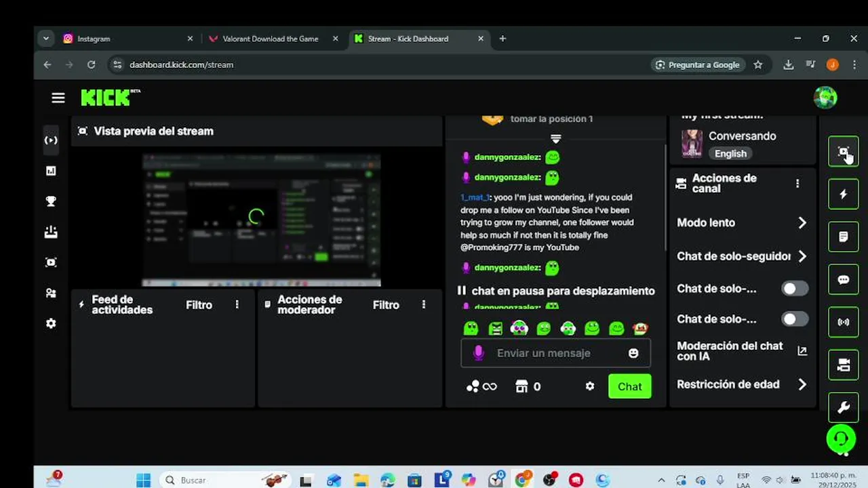868x488 pixels.
Task: Switch to the Valorant Download the Game tab
Action: (273, 39)
